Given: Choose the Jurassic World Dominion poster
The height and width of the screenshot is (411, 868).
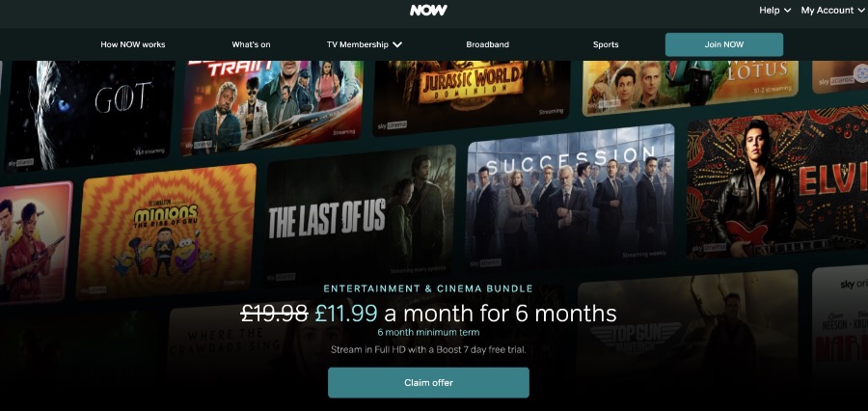Looking at the screenshot, I should coord(472,96).
